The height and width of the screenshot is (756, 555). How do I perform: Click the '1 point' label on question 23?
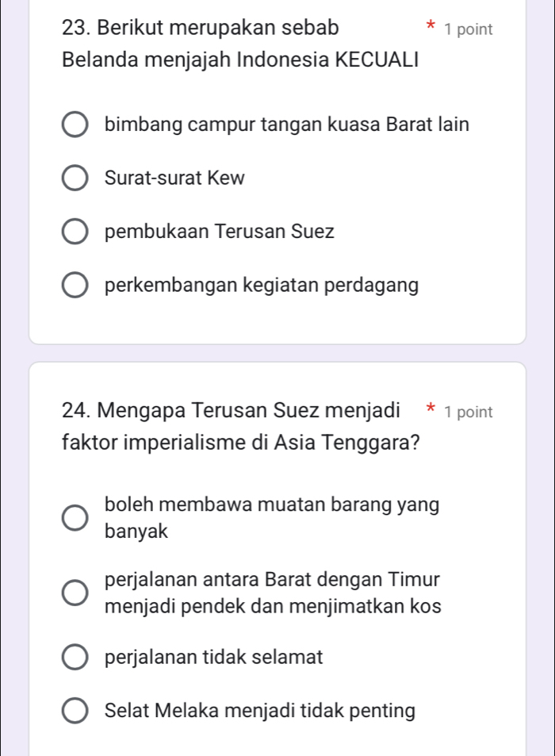coord(469,29)
